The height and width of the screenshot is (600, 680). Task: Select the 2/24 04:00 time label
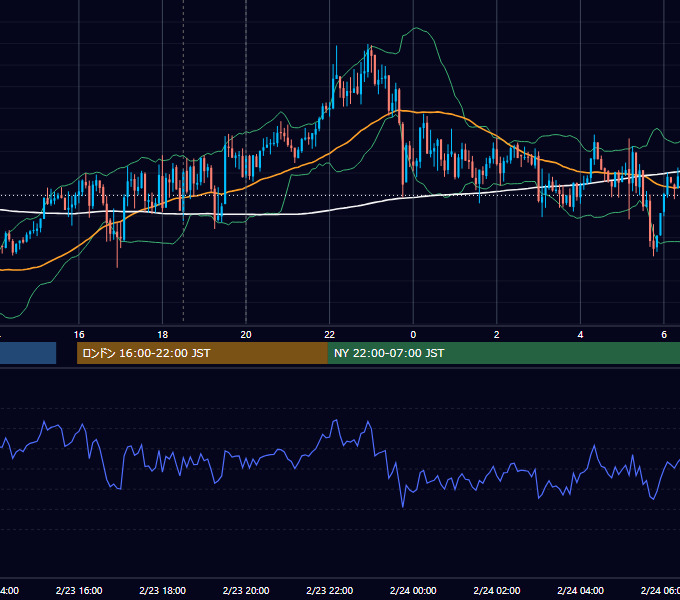580,590
